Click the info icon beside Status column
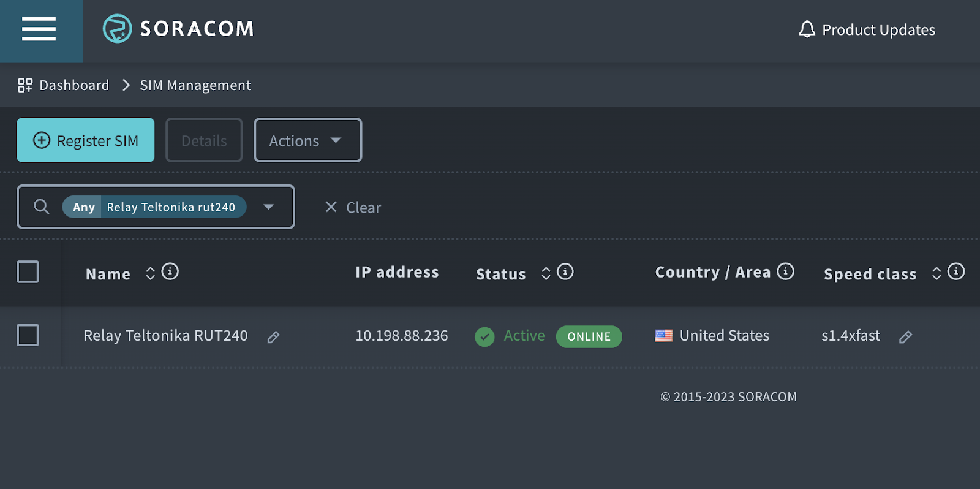 565,271
